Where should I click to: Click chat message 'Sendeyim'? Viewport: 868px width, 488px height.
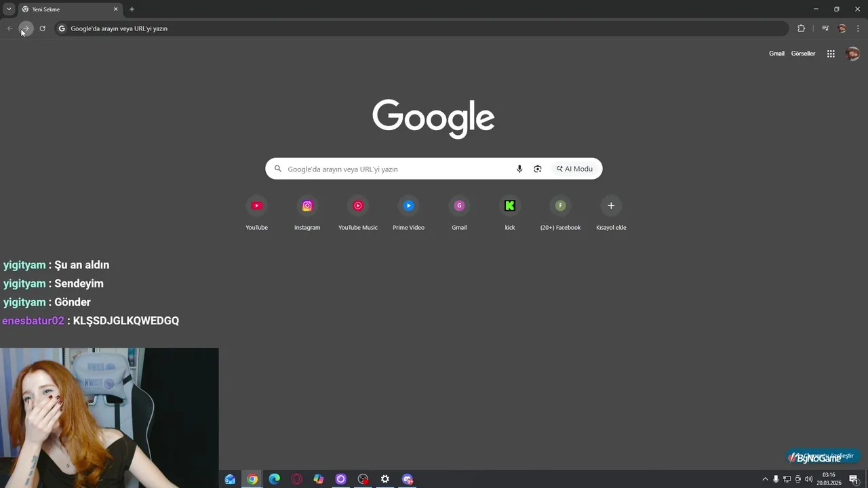tap(79, 283)
